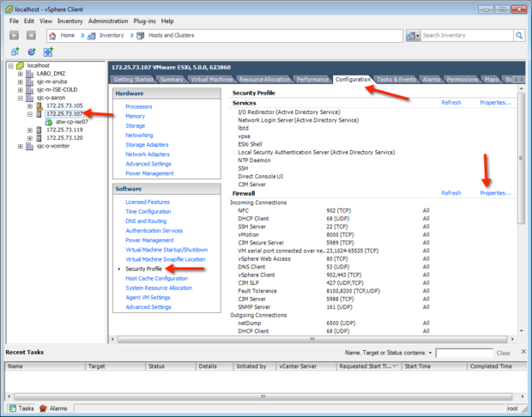Open the Tasks status bar button
Viewport: 532px width, 417px height.
click(21, 408)
